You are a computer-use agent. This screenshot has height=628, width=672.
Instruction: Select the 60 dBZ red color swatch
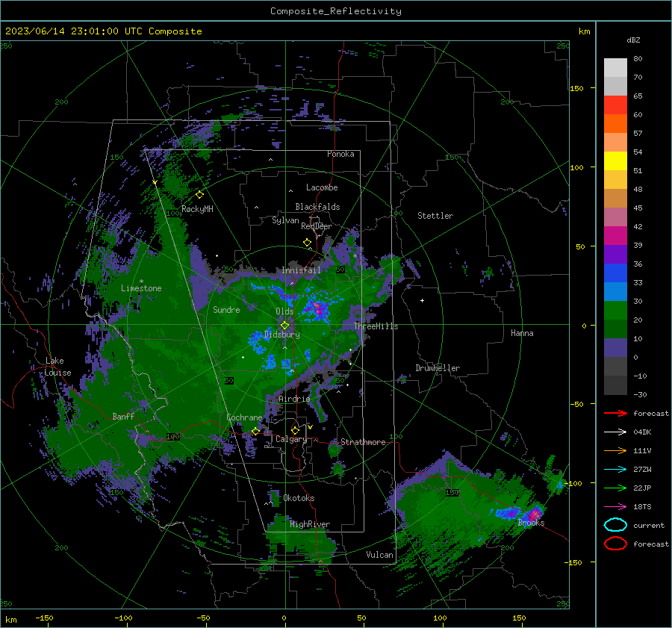(615, 105)
